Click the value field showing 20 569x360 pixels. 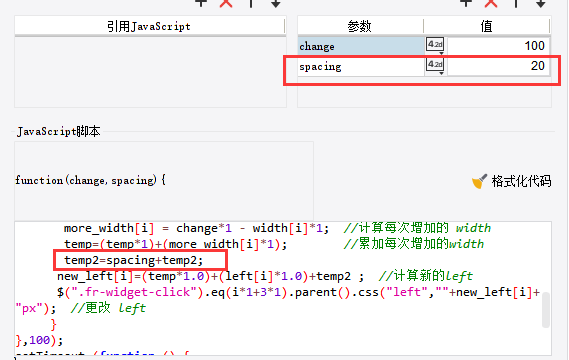[498, 66]
